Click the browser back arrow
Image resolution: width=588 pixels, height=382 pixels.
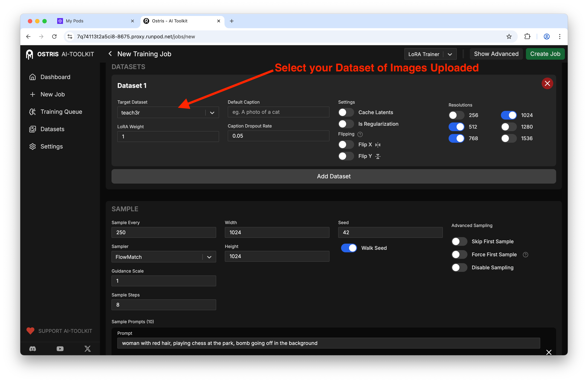point(28,37)
